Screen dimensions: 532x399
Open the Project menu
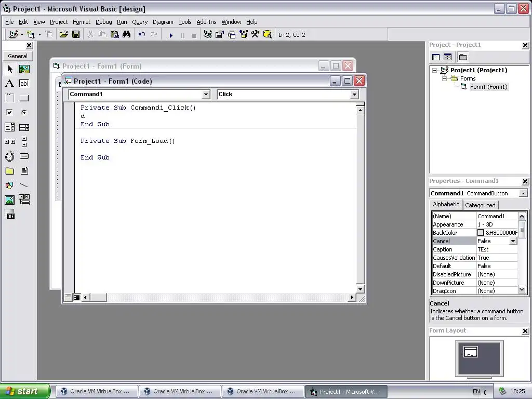tap(59, 22)
